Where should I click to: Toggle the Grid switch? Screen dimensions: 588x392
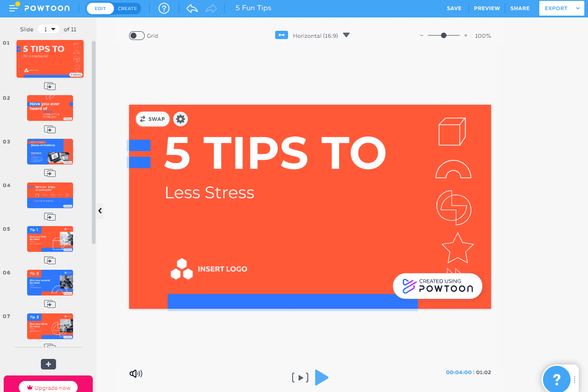point(137,35)
